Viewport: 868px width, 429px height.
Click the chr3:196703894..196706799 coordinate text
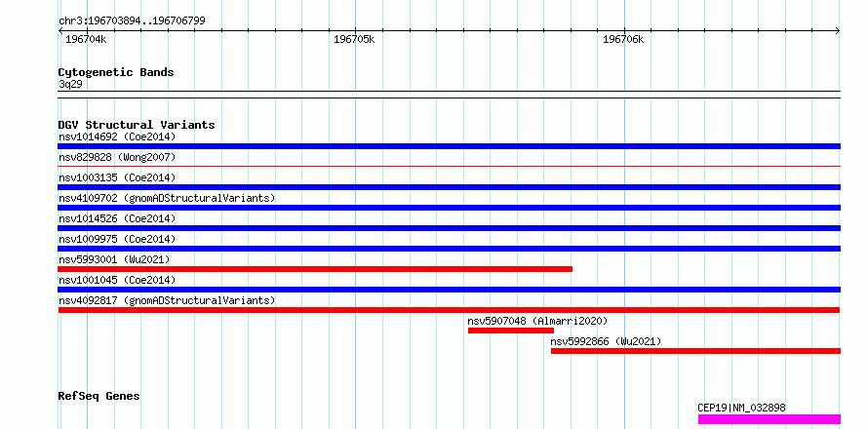[133, 21]
